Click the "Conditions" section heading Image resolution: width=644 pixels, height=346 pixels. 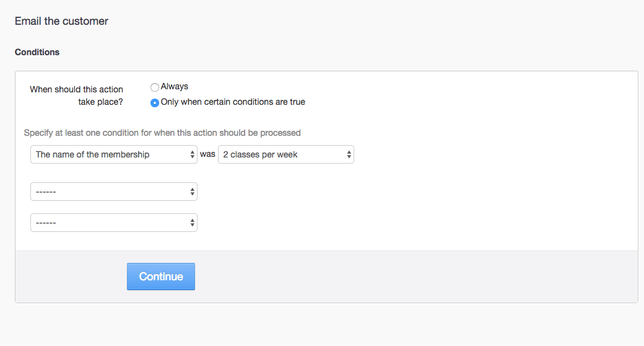coord(37,52)
